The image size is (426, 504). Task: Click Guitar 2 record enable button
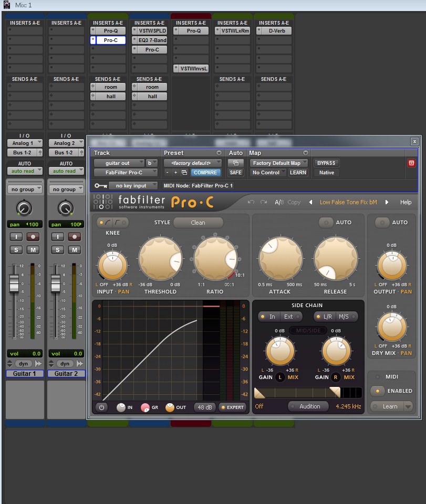click(74, 237)
